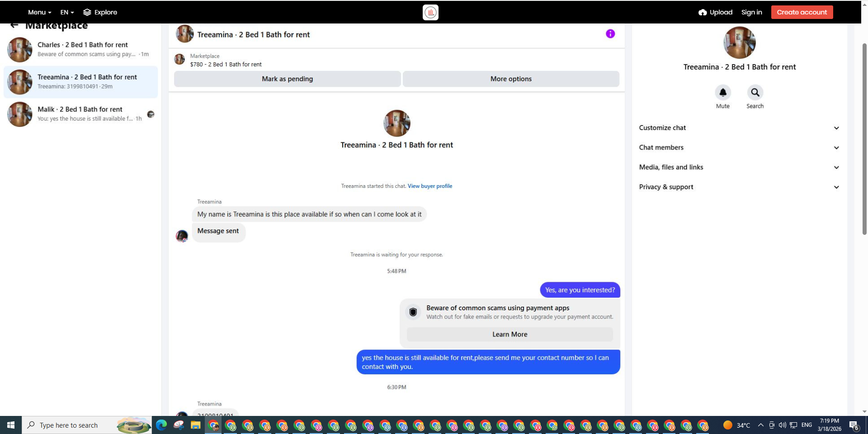Image resolution: width=868 pixels, height=434 pixels.
Task: Click the centered listing avatar above the chat start
Action: click(x=397, y=123)
